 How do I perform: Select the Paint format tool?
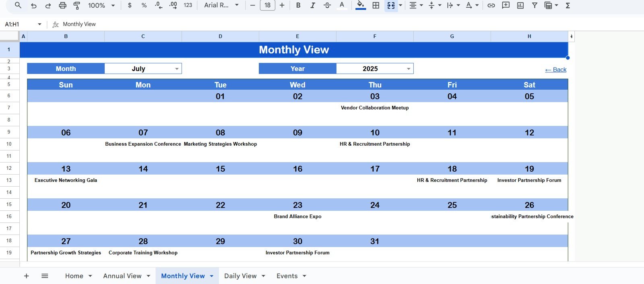tap(77, 5)
